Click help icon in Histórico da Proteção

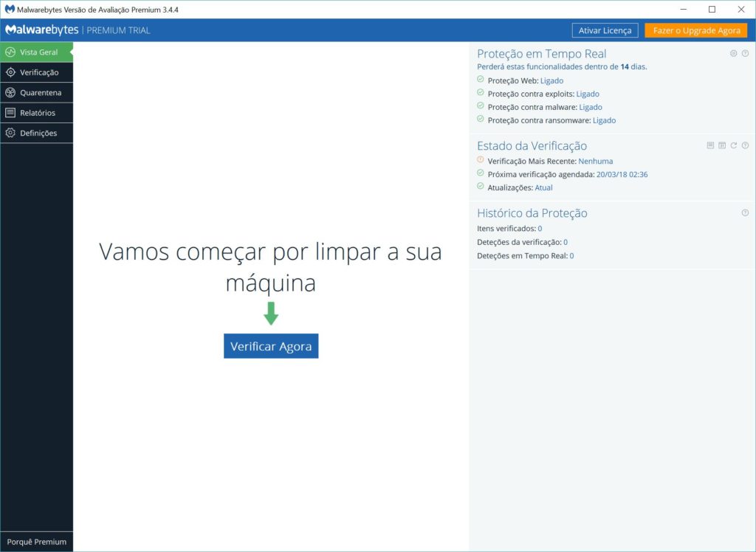coord(745,213)
